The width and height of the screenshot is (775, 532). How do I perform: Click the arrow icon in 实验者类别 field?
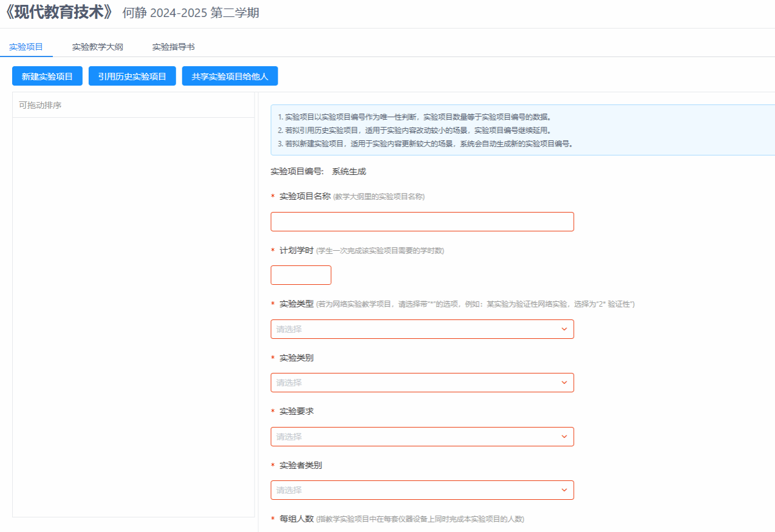click(x=564, y=490)
